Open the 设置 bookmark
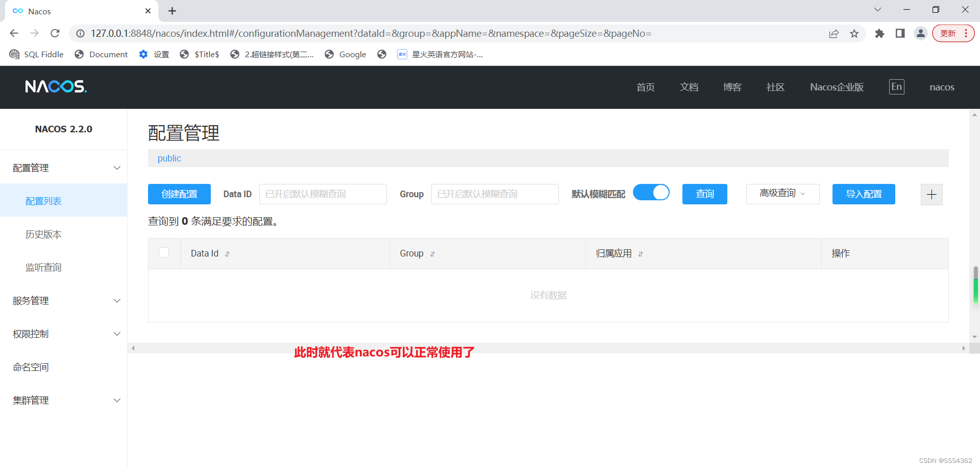Image resolution: width=980 pixels, height=468 pixels. point(154,54)
